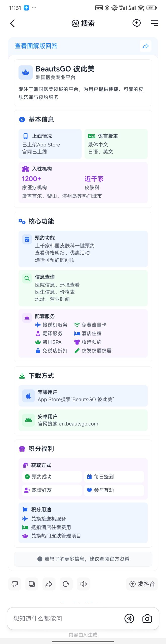
Task: Play the answer aloud with speaker icon
Action: [83, 584]
